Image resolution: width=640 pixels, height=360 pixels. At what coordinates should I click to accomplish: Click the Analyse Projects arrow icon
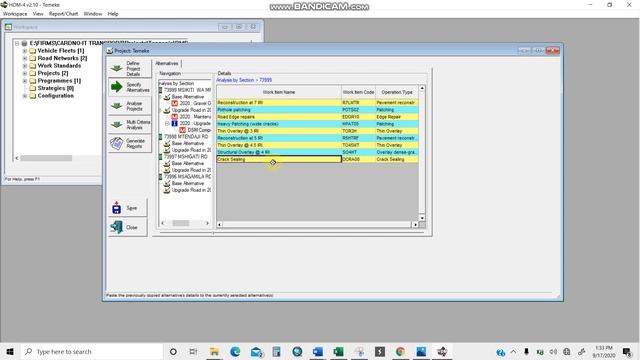click(x=117, y=106)
